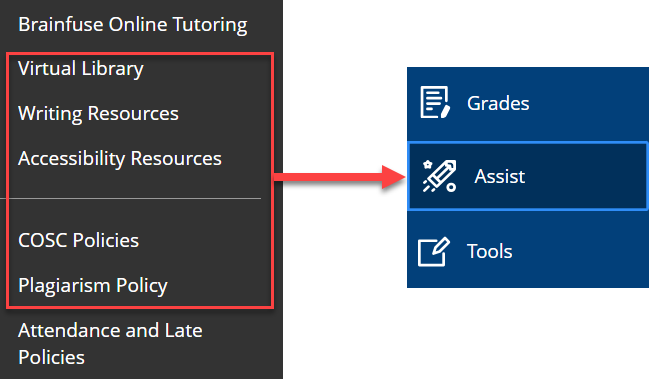This screenshot has height=380, width=649.
Task: Open Attendance and Late Policies
Action: pyautogui.click(x=111, y=344)
